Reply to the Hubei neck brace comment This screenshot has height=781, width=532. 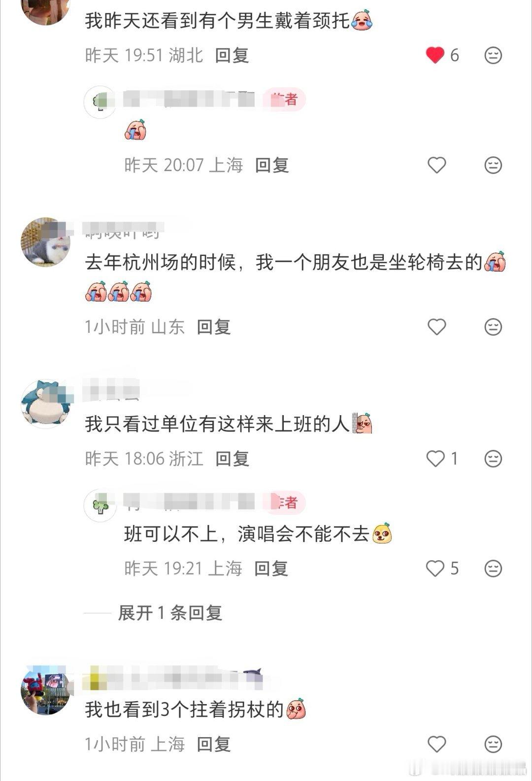[x=232, y=55]
